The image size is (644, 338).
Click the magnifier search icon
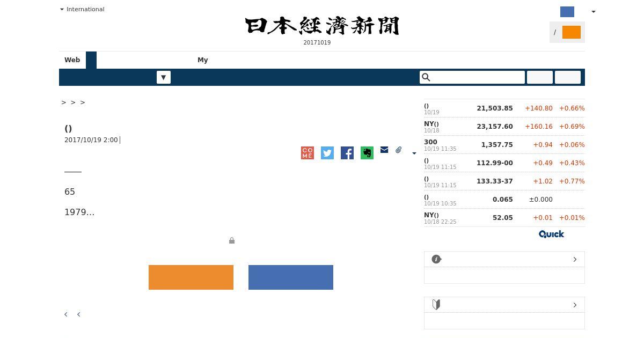(426, 77)
